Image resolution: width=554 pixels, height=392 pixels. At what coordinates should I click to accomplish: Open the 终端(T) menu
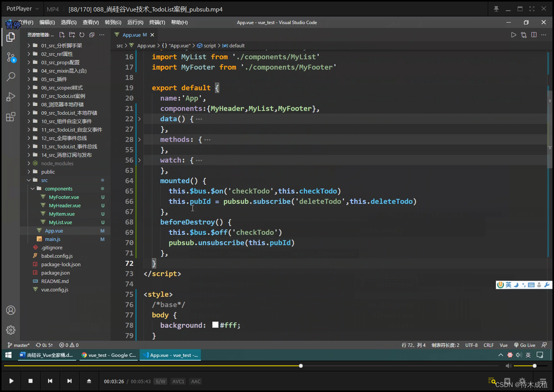[157, 23]
